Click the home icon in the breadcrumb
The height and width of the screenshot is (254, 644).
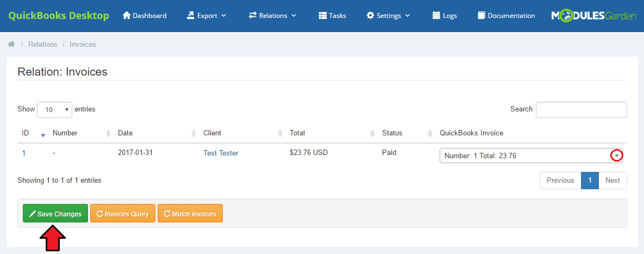click(x=11, y=45)
